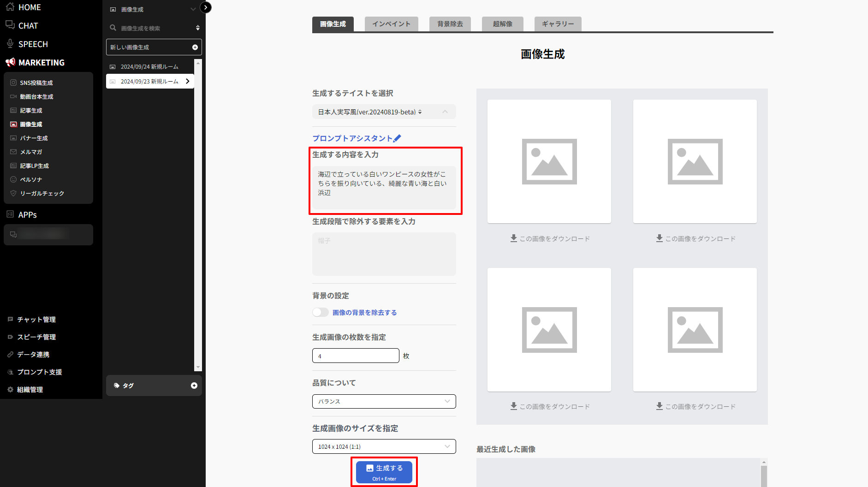868x487 pixels.
Task: Toggle the 画像の背景を除去する switch
Action: [x=321, y=313]
